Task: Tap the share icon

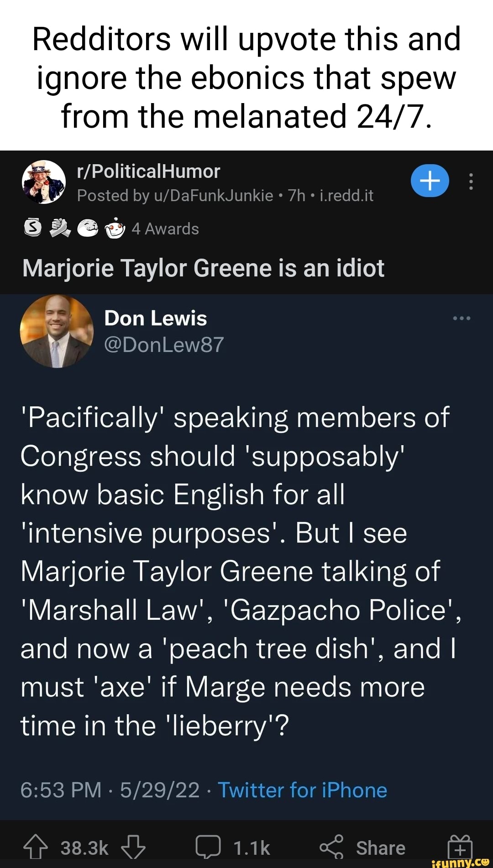Action: pos(331,847)
